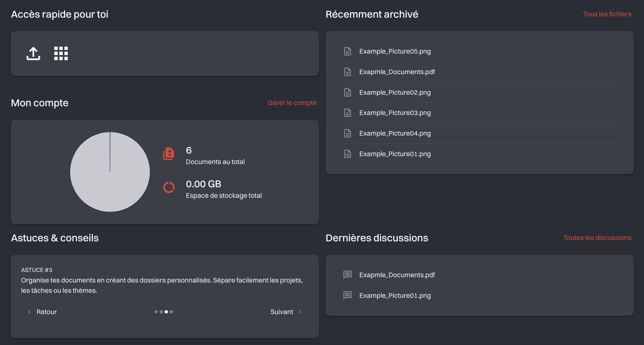Click the red storage ring icon
Image resolution: width=644 pixels, height=345 pixels.
(169, 188)
